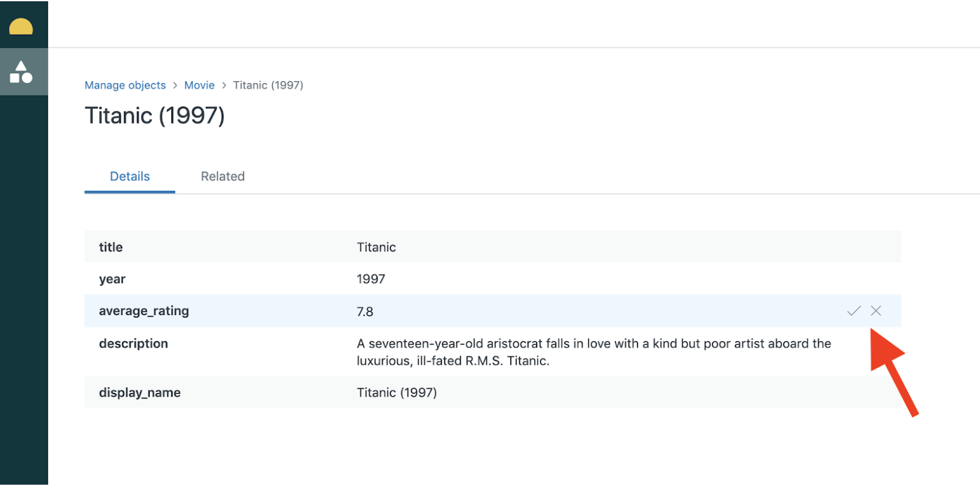This screenshot has width=980, height=485.
Task: Click the display_name field label
Action: click(x=140, y=392)
